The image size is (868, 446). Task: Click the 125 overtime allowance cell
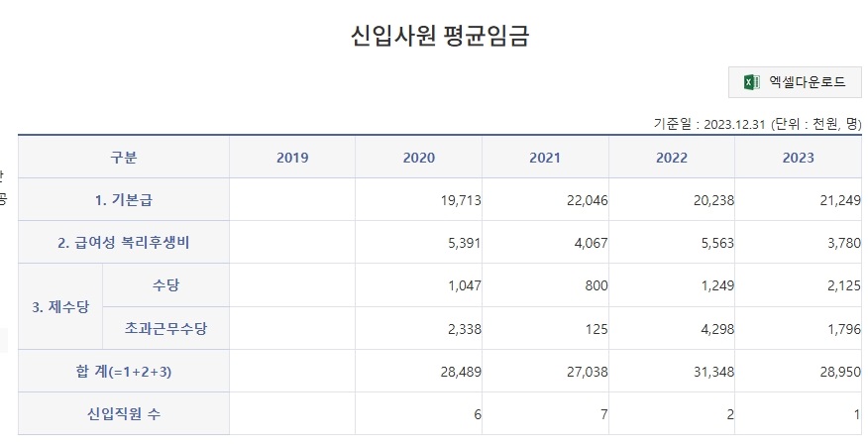click(x=545, y=328)
